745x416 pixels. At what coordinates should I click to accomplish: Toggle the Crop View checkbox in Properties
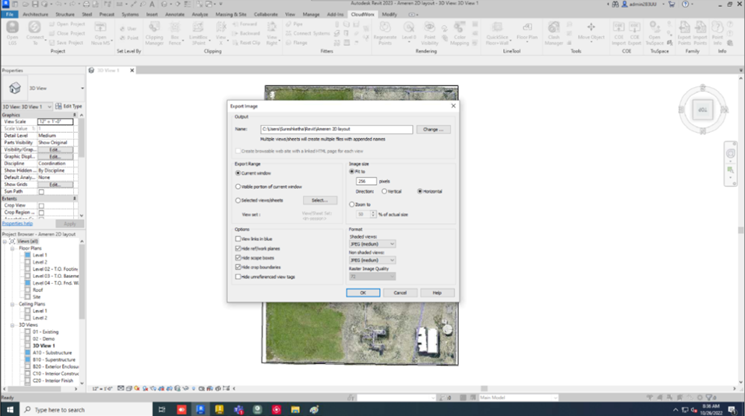pyautogui.click(x=41, y=206)
